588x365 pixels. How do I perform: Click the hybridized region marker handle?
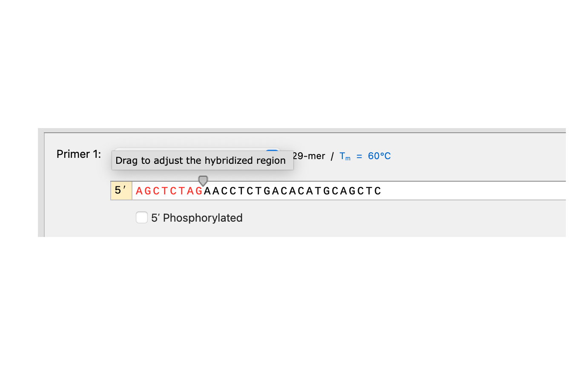click(x=203, y=180)
